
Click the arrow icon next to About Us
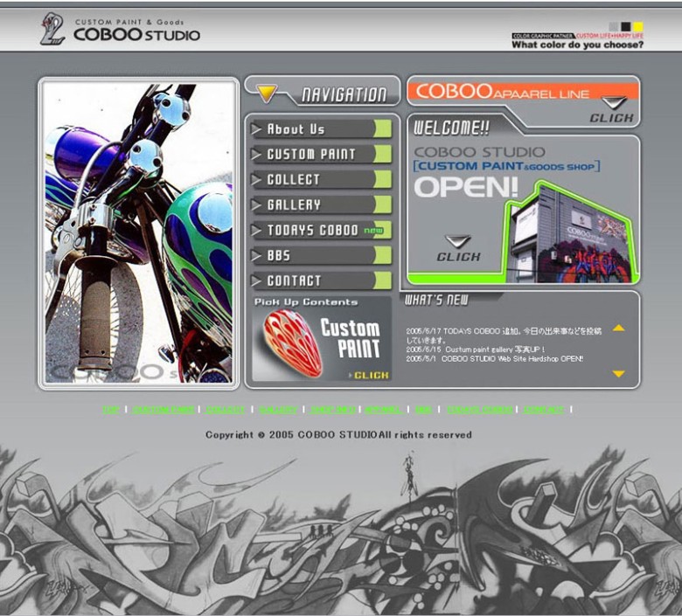click(x=257, y=129)
